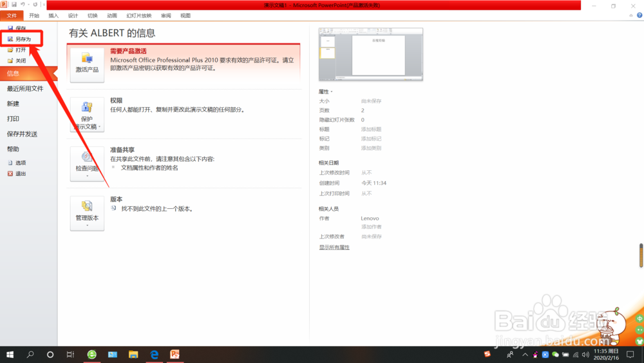
Task: Click the 添加类别 field
Action: pyautogui.click(x=371, y=148)
